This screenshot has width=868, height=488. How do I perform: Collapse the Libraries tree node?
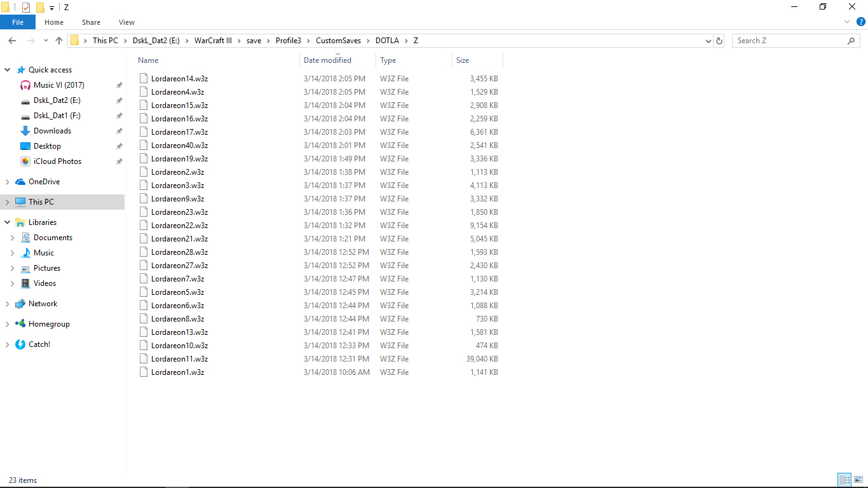8,222
